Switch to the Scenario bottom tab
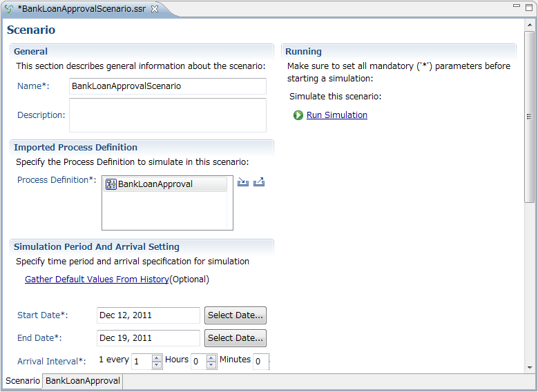 click(x=23, y=381)
